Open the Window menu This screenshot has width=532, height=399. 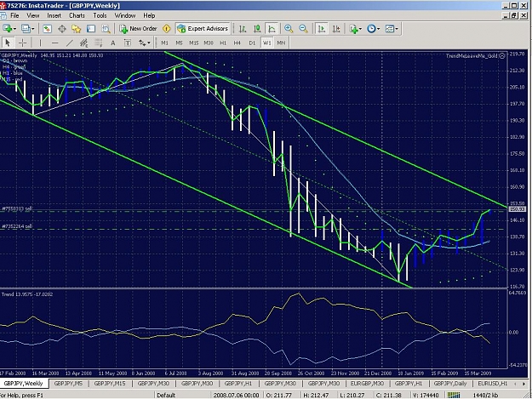coord(125,15)
